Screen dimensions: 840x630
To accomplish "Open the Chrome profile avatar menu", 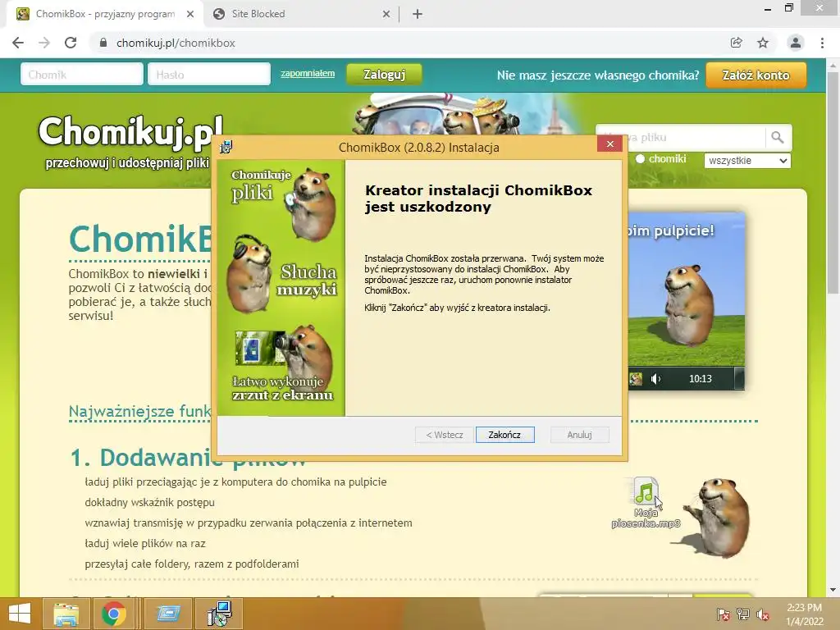I will [x=796, y=43].
